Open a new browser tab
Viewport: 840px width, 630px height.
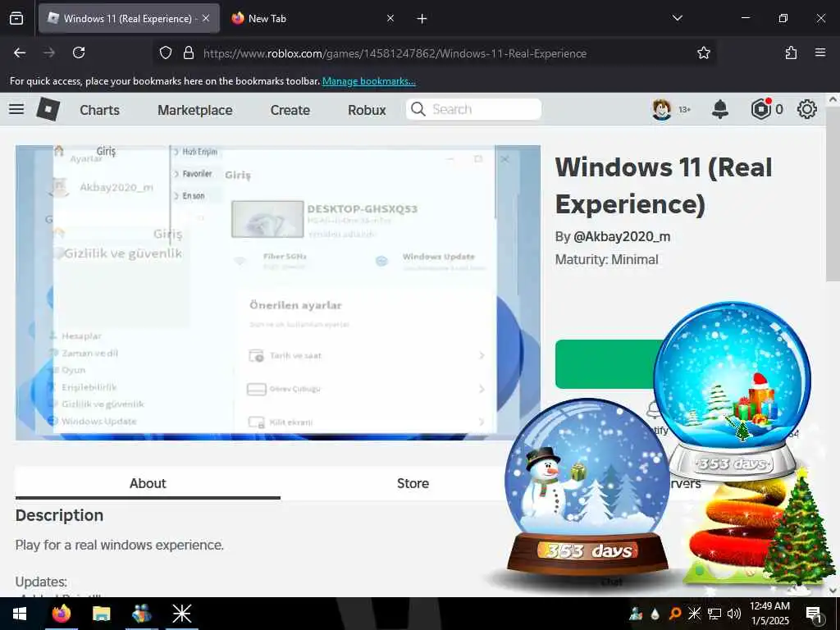tap(422, 19)
